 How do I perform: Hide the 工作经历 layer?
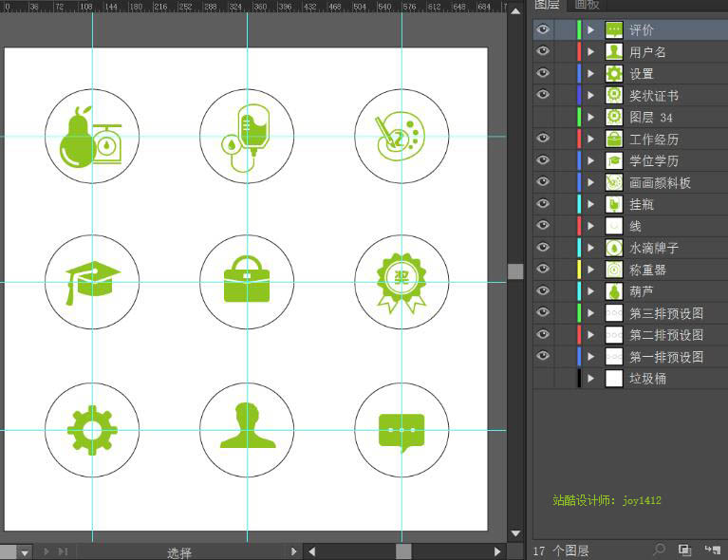[543, 139]
